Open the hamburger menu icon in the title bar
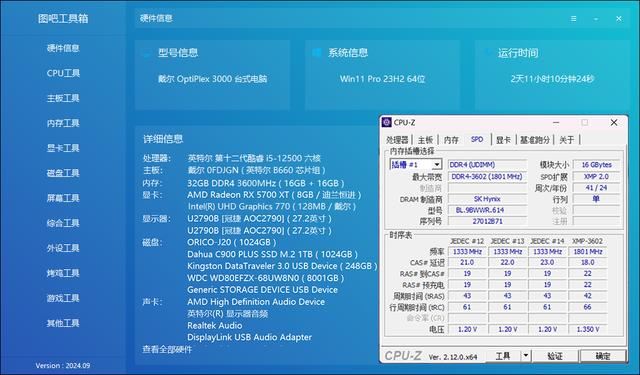This screenshot has width=640, height=375. coord(573,19)
